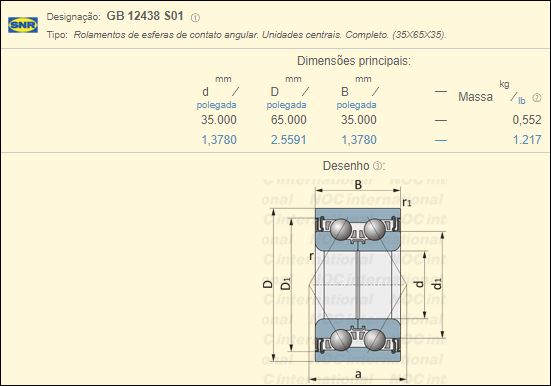
Task: Click the Tipo description text
Action: coord(260,35)
